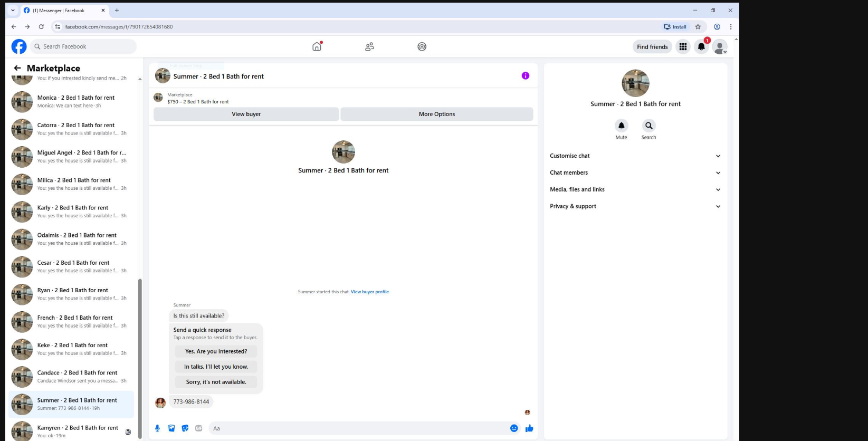
Task: Open the Friends icon in top navigation
Action: [369, 46]
